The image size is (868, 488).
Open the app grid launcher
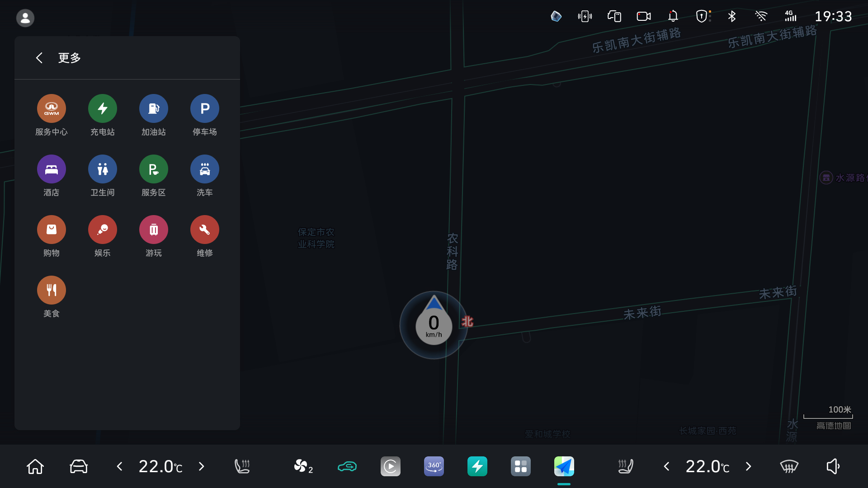[521, 466]
